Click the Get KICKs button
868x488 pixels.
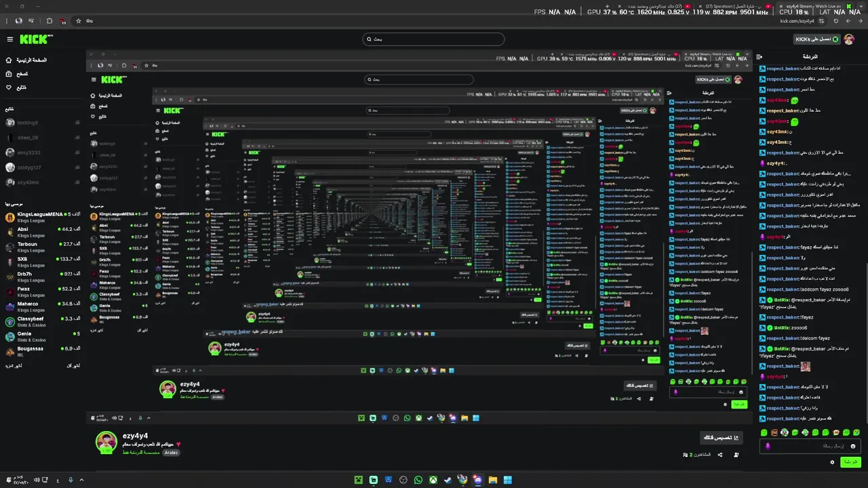point(817,39)
